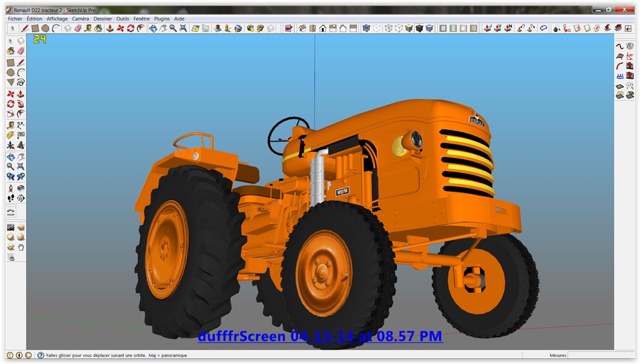Select the Tape Measure tool in top toolbar
The image size is (640, 364).
(87, 28)
